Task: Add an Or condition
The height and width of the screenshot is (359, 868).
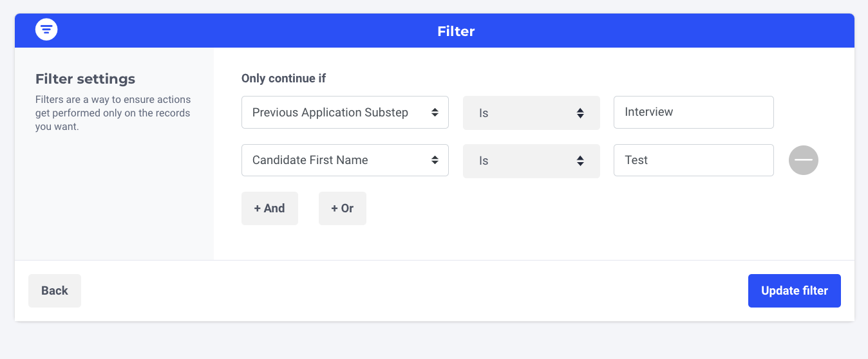Action: [342, 208]
